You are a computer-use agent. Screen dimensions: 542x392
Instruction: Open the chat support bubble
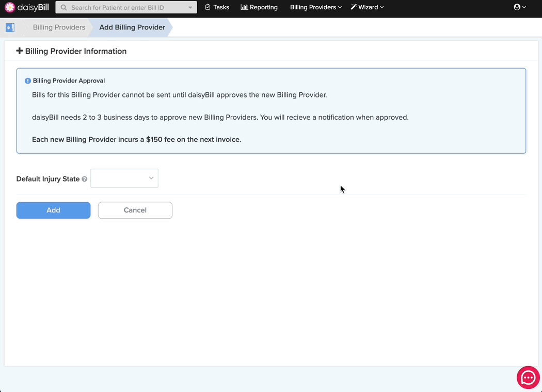528,378
